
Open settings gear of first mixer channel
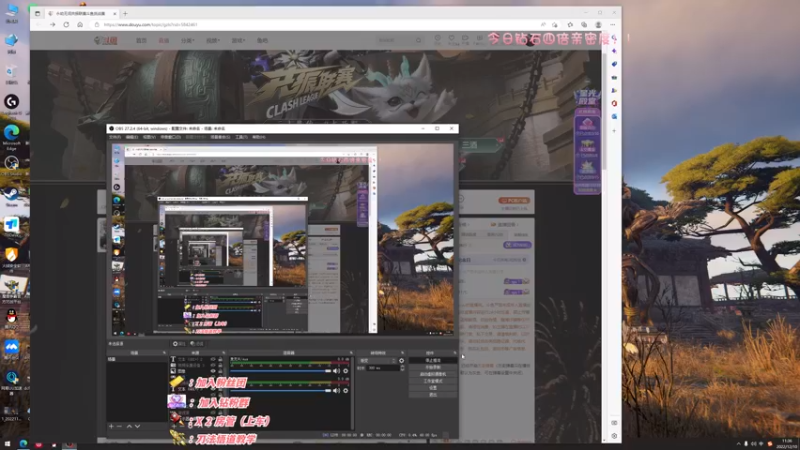(346, 371)
